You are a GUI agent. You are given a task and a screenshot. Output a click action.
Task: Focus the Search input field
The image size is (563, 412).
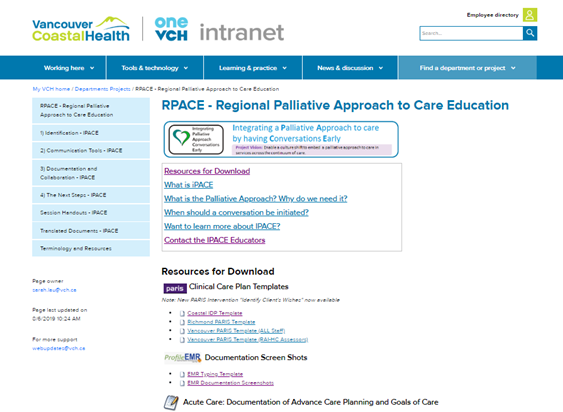pos(471,33)
